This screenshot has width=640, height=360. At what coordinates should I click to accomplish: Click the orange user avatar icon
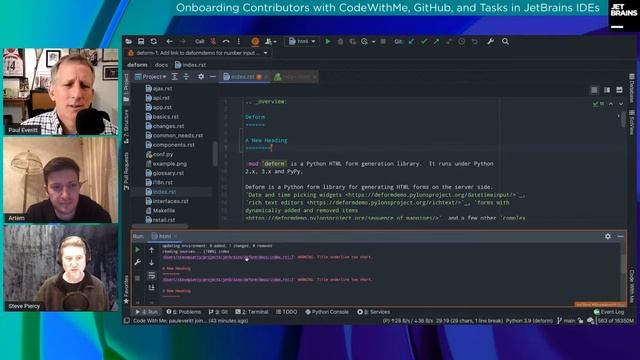(x=255, y=41)
